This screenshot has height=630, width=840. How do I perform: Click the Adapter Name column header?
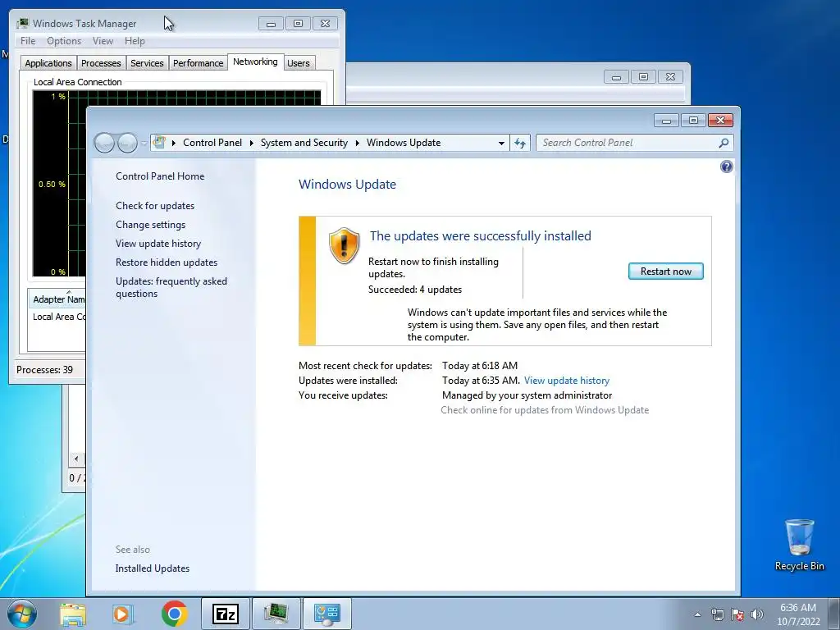[x=57, y=299]
